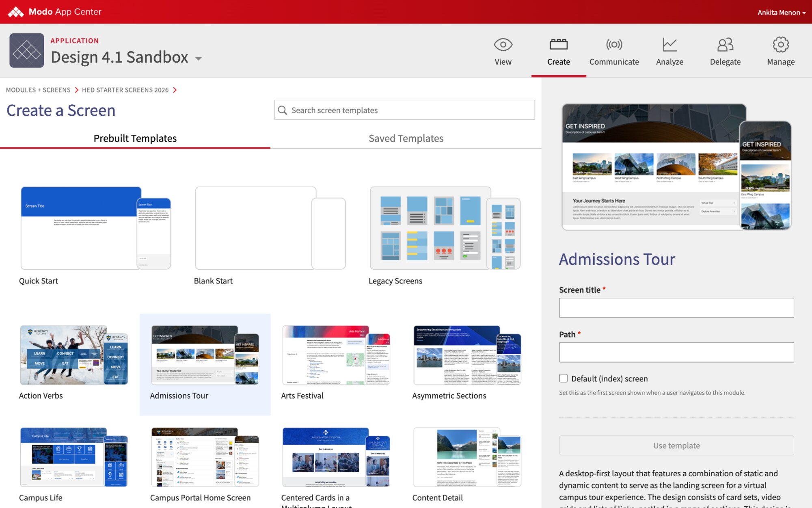
Task: Click the search magnifier icon
Action: tap(283, 110)
